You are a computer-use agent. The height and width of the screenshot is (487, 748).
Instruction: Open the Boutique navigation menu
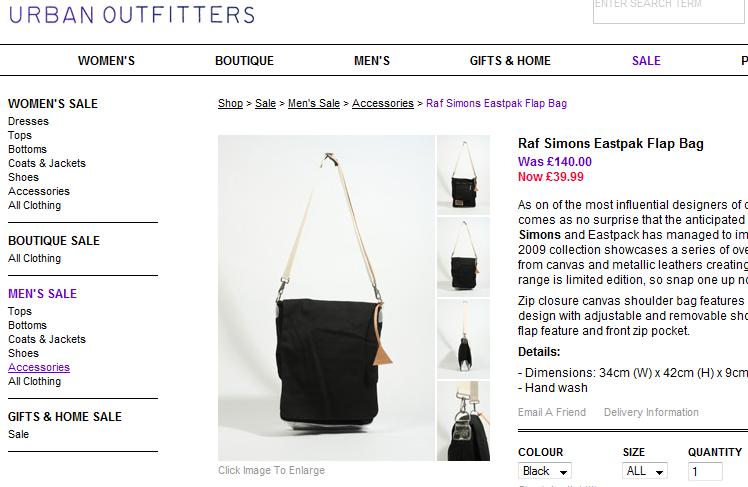coord(244,61)
